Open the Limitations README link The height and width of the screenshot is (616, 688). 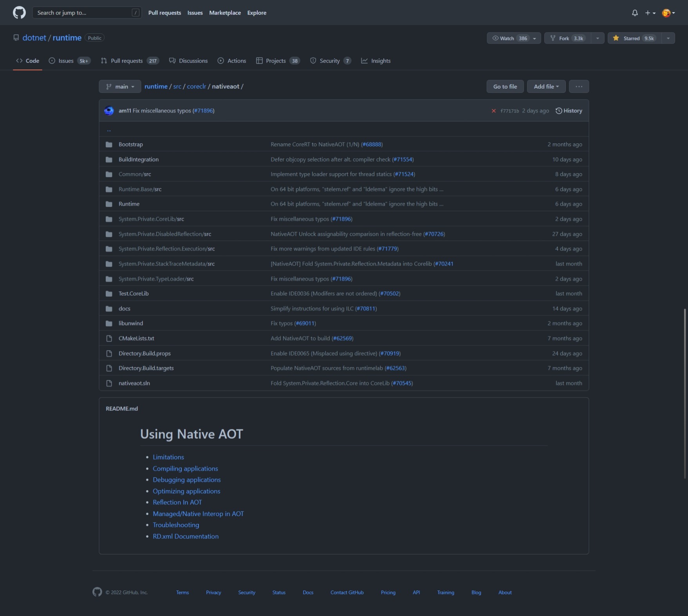point(168,457)
